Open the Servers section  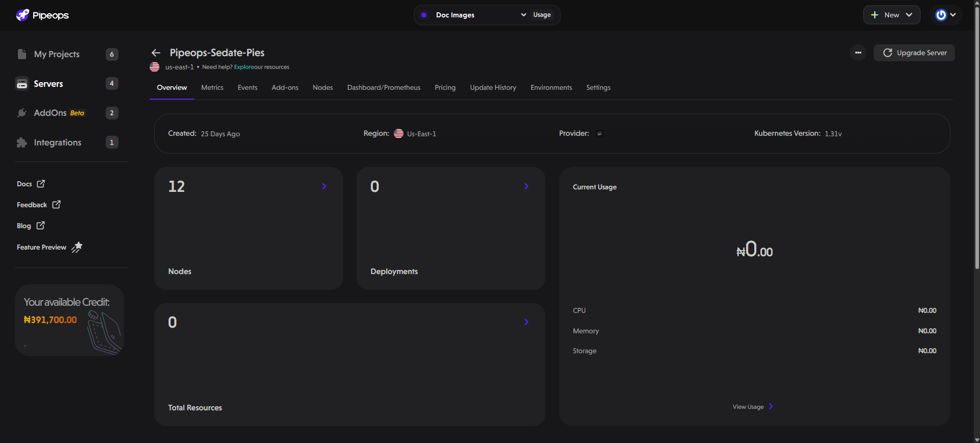pos(49,84)
